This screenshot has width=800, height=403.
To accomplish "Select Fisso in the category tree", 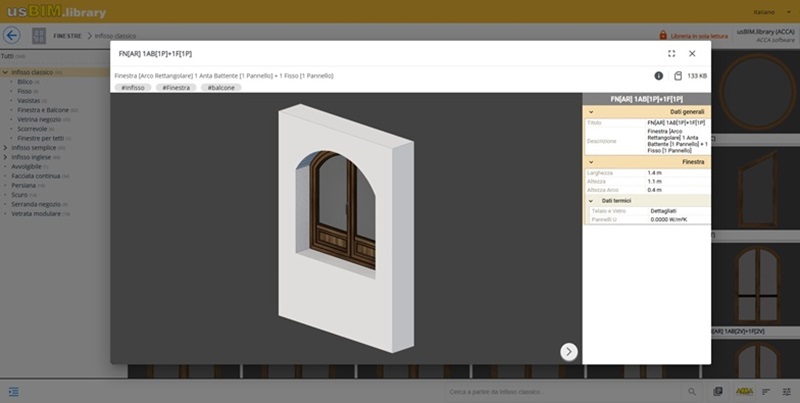I will click(24, 91).
